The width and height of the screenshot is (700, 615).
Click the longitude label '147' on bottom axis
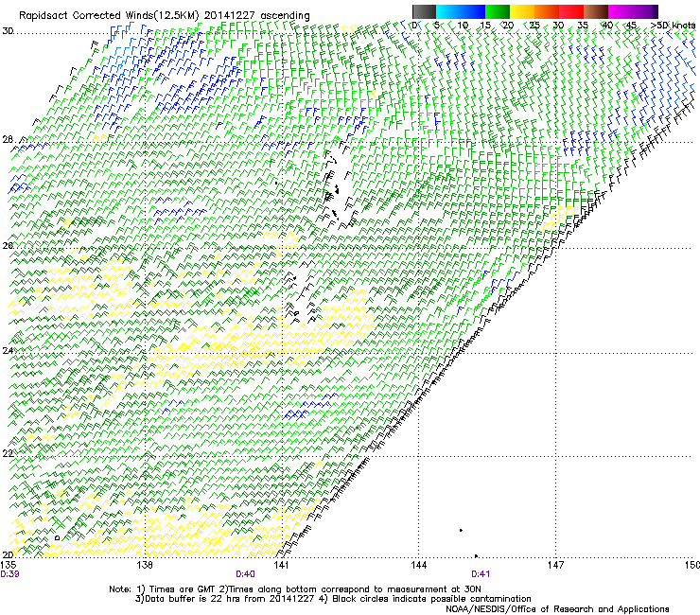pos(555,566)
